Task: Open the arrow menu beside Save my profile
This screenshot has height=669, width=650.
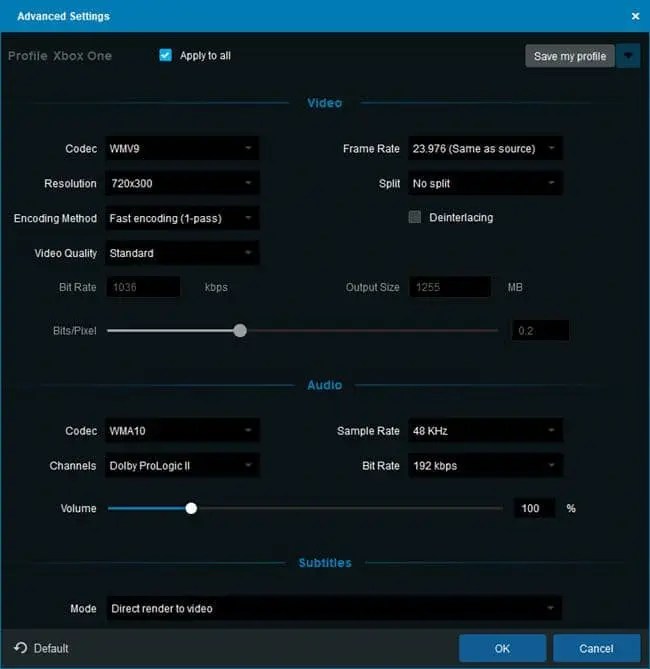Action: click(x=628, y=56)
